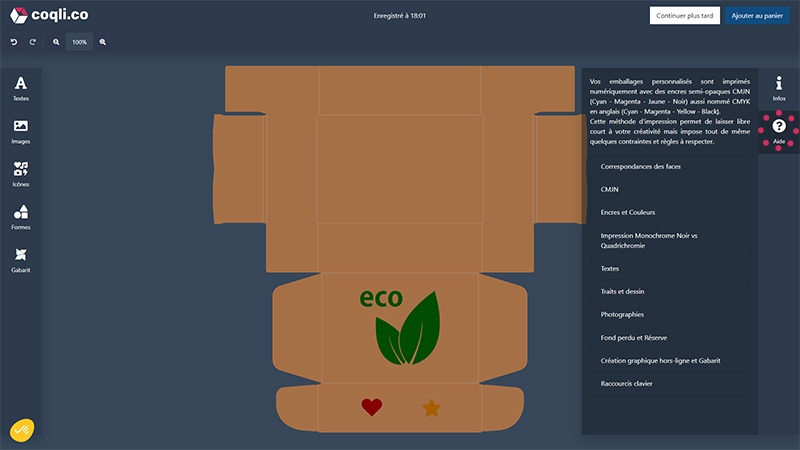This screenshot has height=450, width=800.
Task: Expand Fond perdu et Réserve topic
Action: click(x=670, y=338)
